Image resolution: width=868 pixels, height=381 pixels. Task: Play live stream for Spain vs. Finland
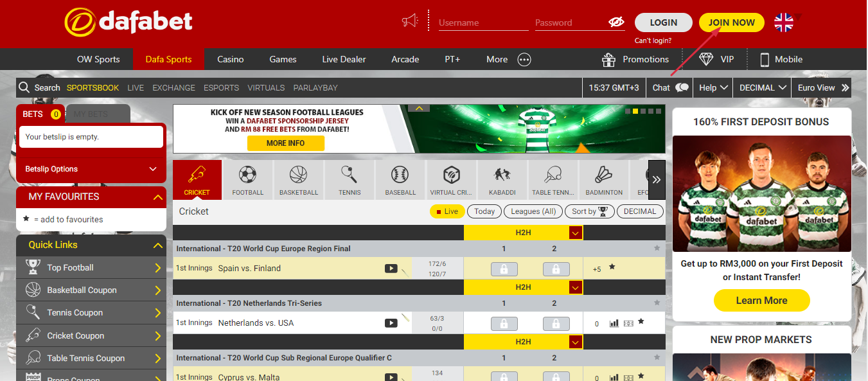[x=391, y=269]
